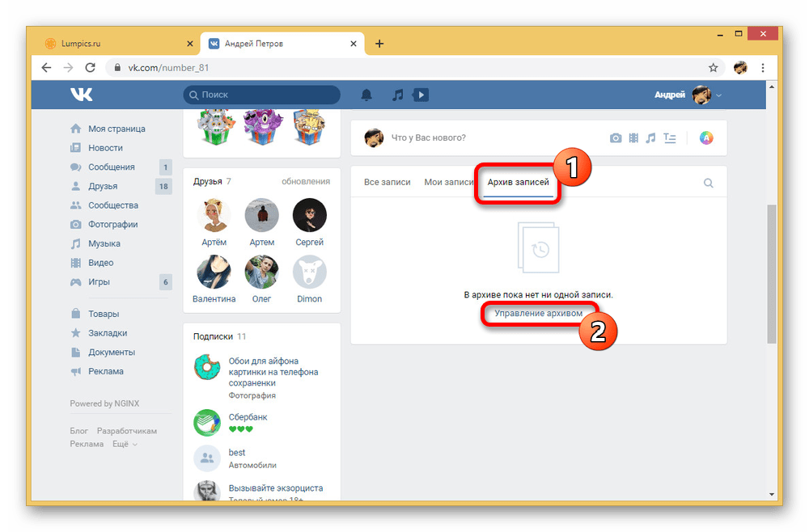This screenshot has height=532, width=809.
Task: Open Chrome menu three dots
Action: point(763,68)
